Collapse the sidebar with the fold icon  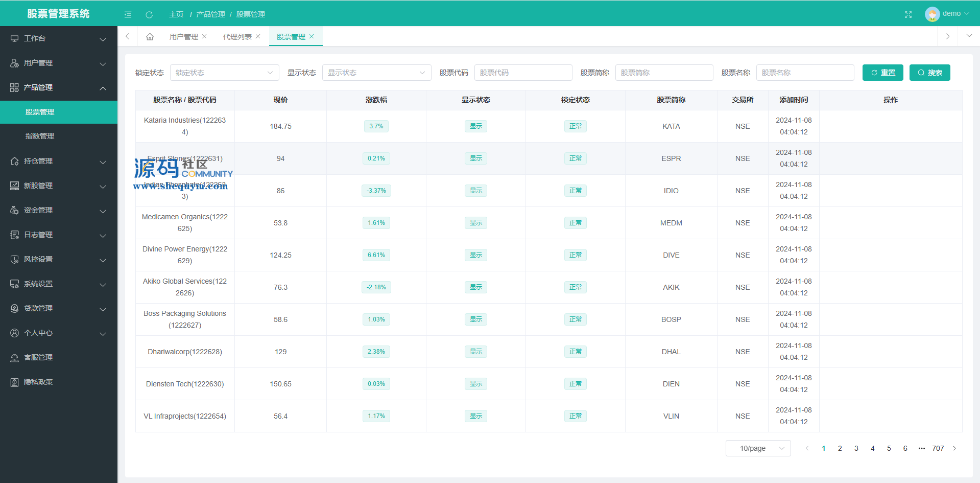pyautogui.click(x=128, y=14)
